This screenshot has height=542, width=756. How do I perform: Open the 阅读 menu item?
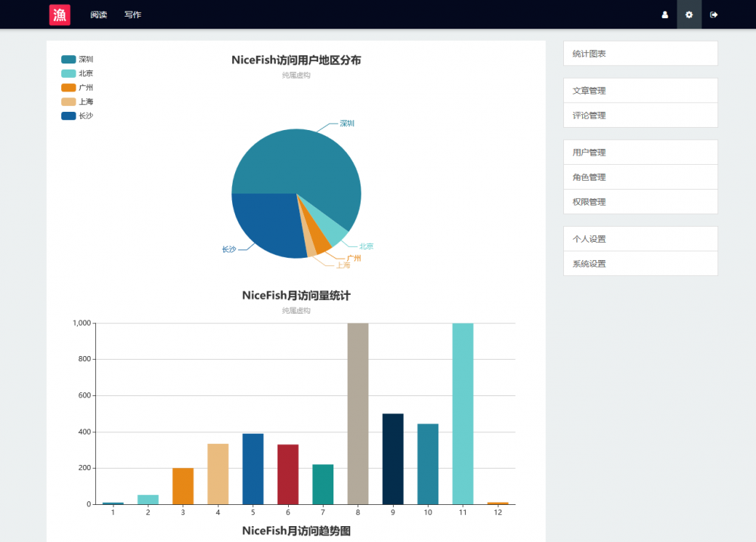98,14
